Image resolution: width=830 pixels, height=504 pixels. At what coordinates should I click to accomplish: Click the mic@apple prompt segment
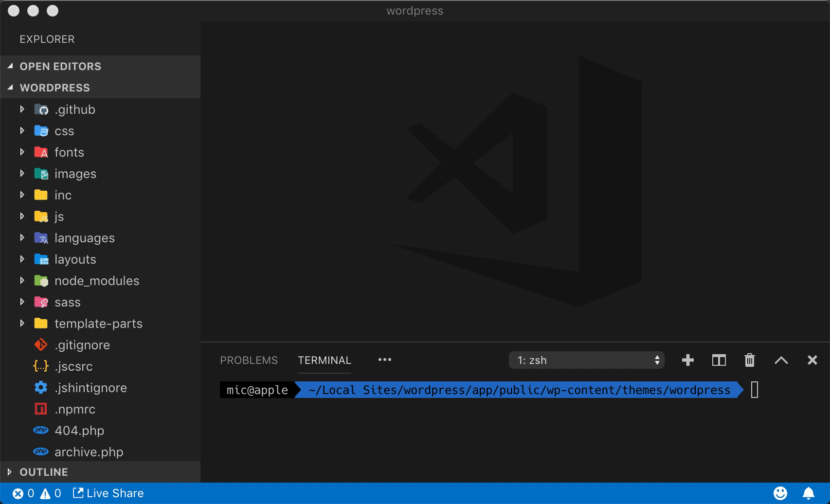pyautogui.click(x=257, y=390)
